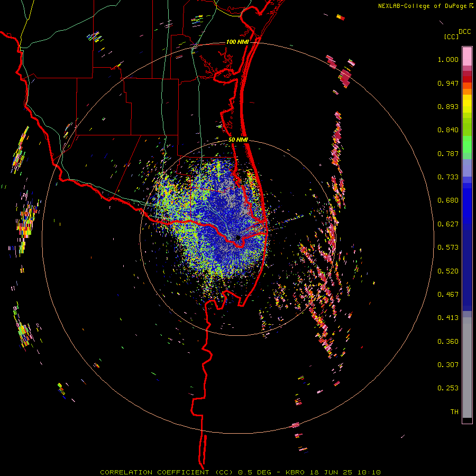Click the 0.680 color scale value

(x=448, y=200)
